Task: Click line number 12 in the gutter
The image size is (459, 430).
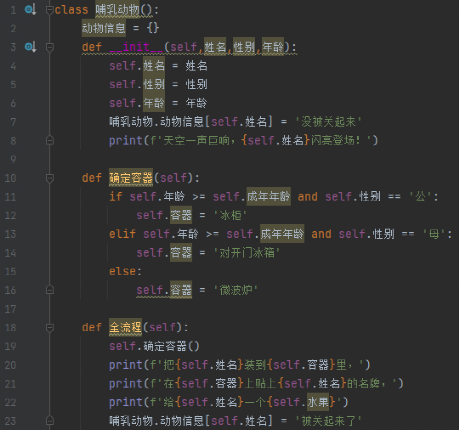Action: coord(10,215)
